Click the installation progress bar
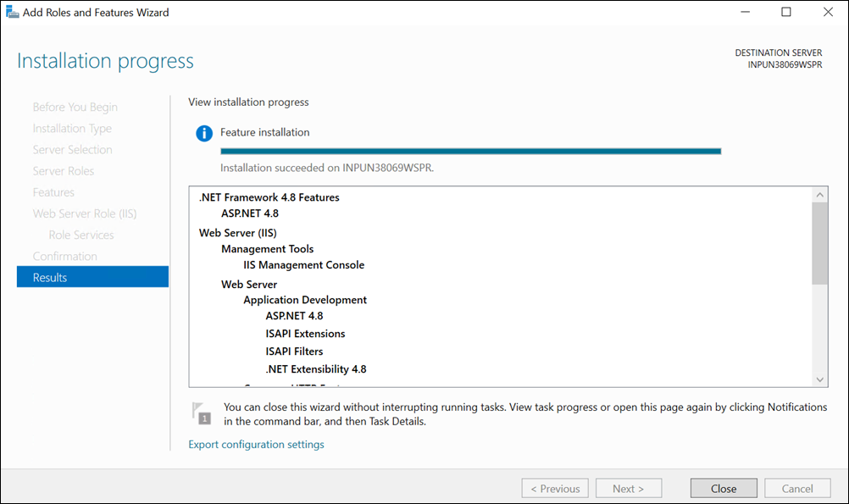849x504 pixels. (x=470, y=151)
